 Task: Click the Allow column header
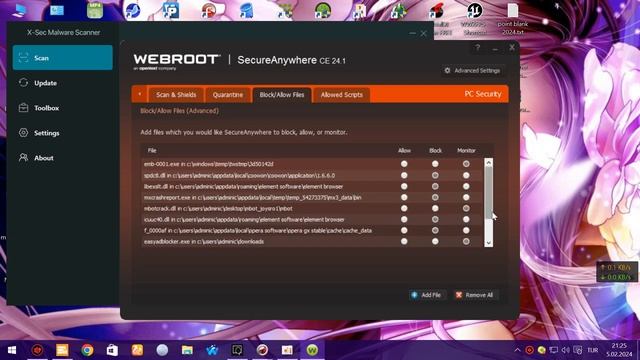[404, 150]
